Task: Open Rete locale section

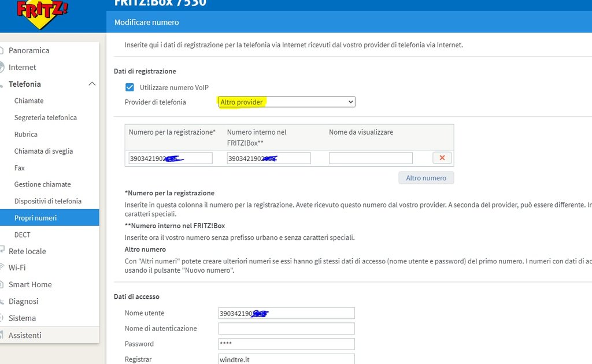Action: (x=27, y=251)
